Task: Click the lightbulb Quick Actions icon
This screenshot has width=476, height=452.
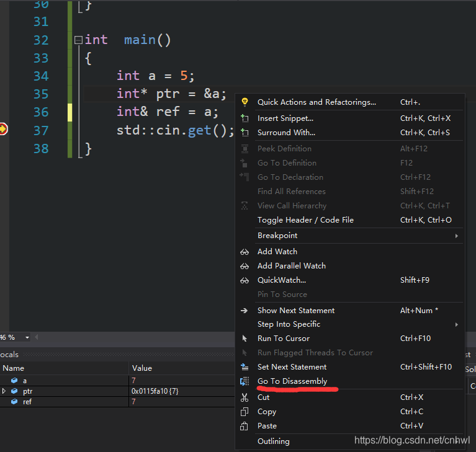Action: (x=245, y=102)
